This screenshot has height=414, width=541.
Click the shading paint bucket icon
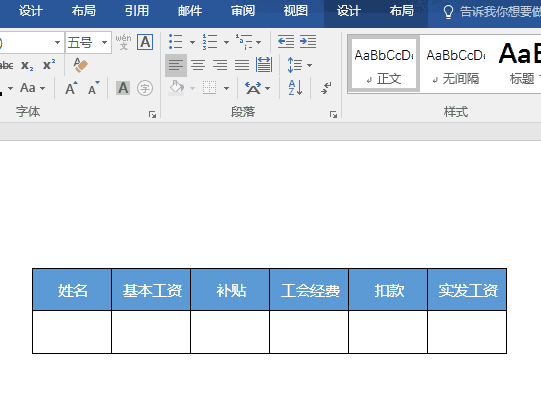click(x=177, y=88)
